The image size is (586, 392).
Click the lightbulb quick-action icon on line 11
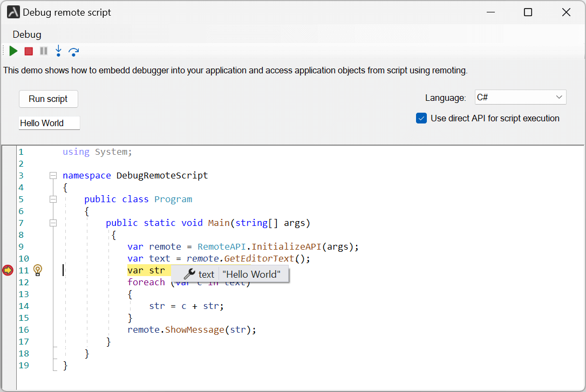point(38,270)
